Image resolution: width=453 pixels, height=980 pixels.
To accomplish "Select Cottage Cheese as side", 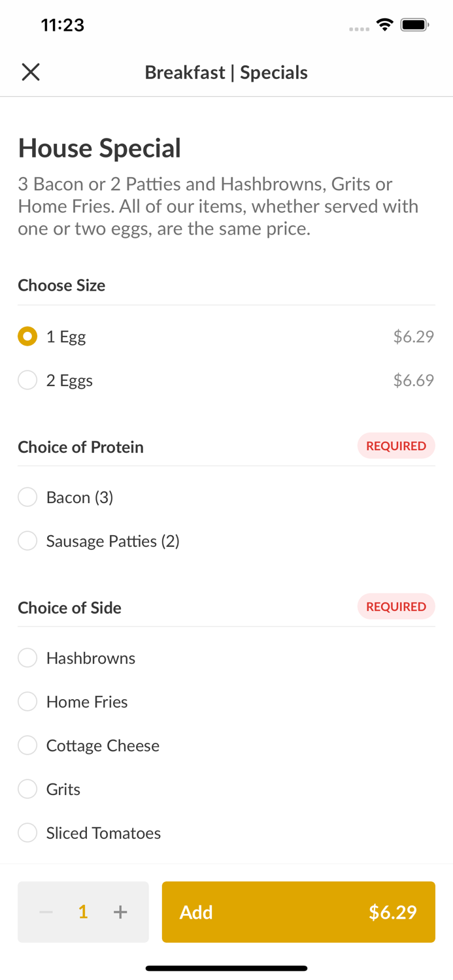I will click(x=27, y=745).
